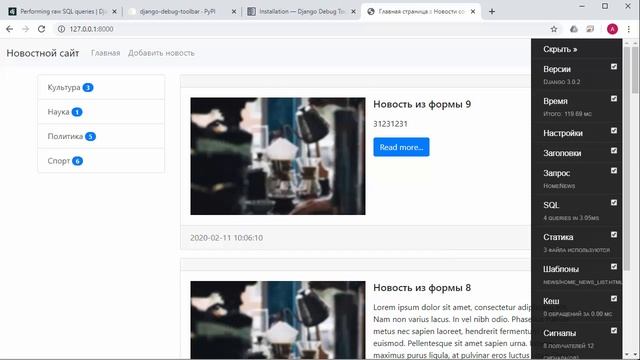Click the address bar URL 127.0.0.1:8000
Screen dimensions: 640x360
pyautogui.click(x=91, y=29)
